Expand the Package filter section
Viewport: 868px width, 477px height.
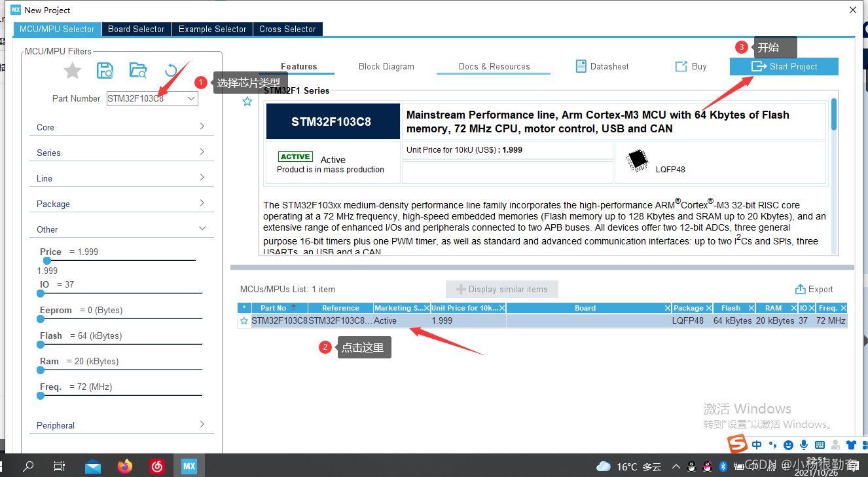point(122,203)
